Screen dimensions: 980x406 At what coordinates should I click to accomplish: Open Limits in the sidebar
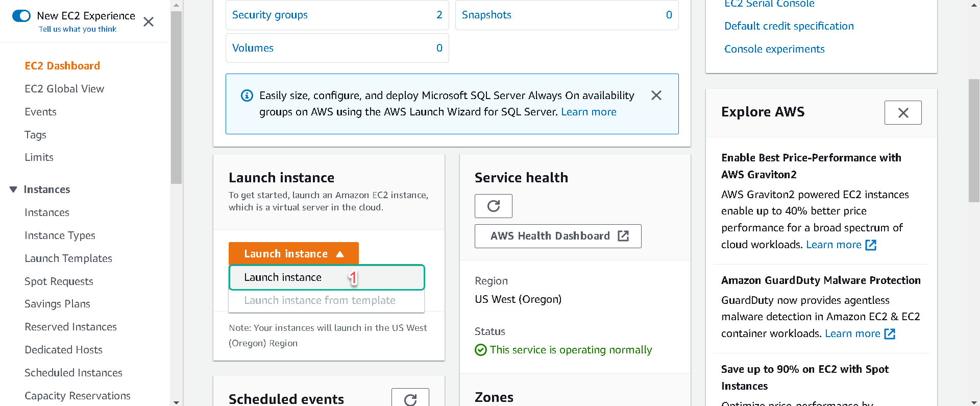(39, 157)
